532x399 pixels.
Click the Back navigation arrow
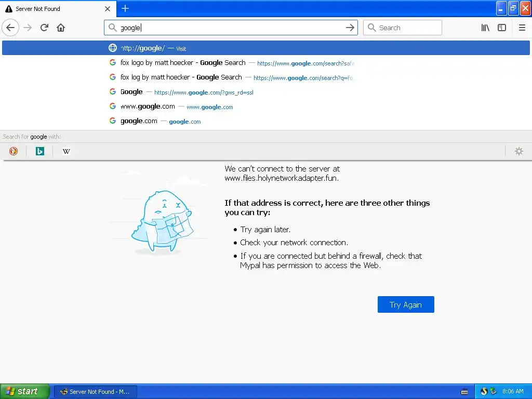[10, 28]
